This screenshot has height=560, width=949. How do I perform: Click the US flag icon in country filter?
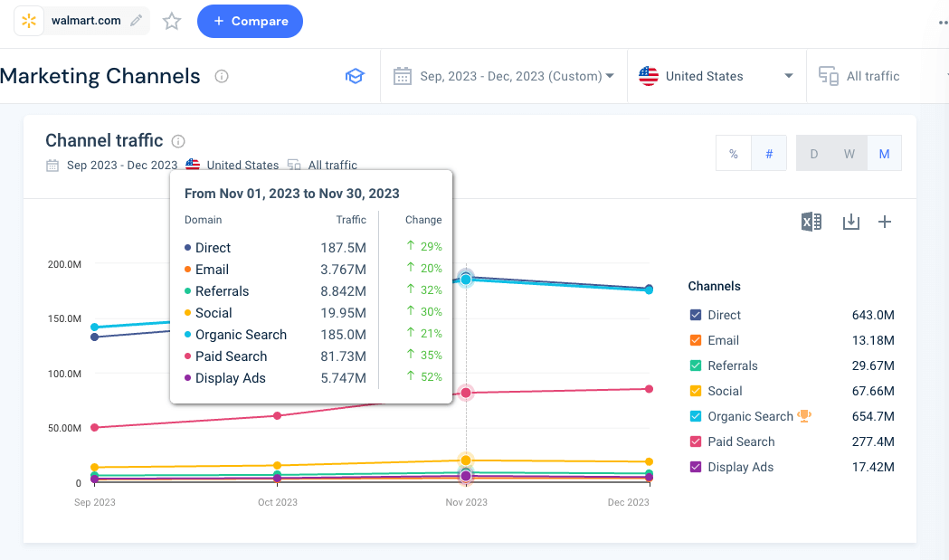pos(649,76)
